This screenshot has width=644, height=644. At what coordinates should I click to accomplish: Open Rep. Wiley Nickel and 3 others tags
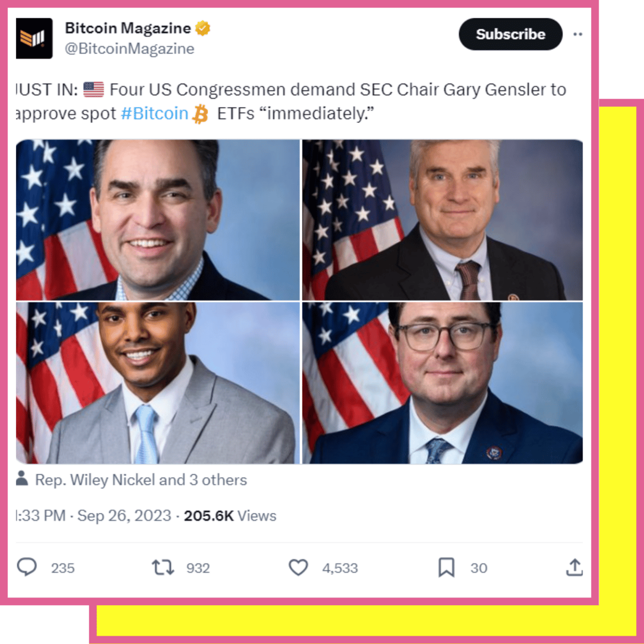click(141, 480)
